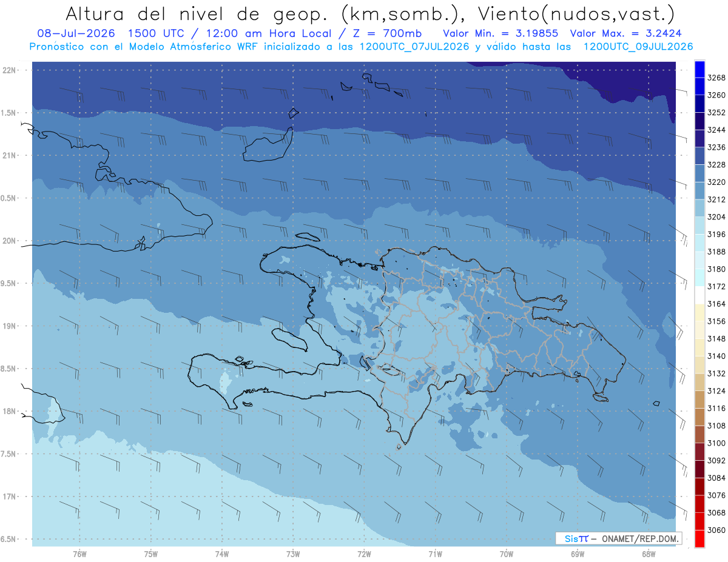Click the '1200UTC_07JUL2026' initialization time
This screenshot has height=562, width=728.
(414, 47)
